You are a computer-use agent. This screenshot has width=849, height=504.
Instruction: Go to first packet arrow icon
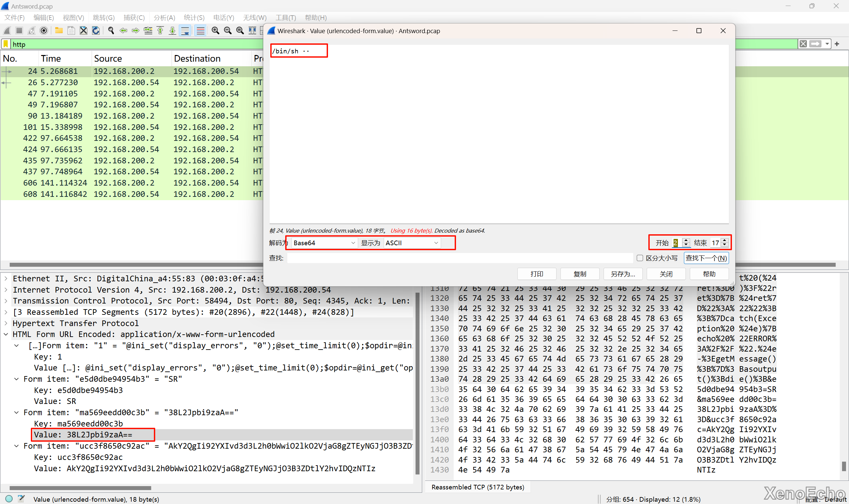click(160, 30)
